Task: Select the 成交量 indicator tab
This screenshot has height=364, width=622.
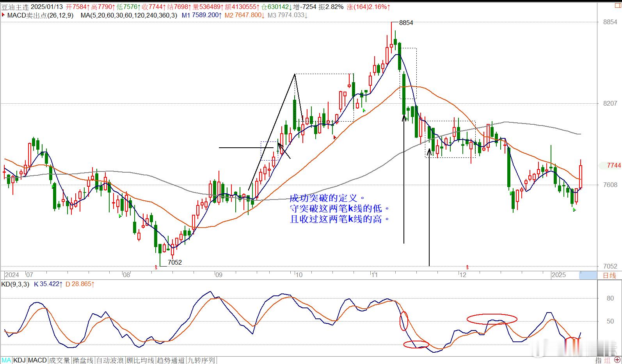Action: (x=59, y=360)
